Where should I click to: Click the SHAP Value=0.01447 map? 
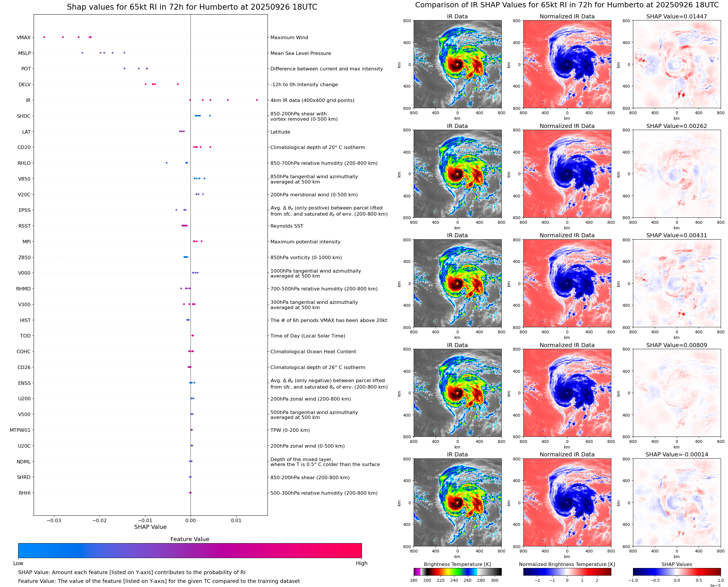coord(676,64)
